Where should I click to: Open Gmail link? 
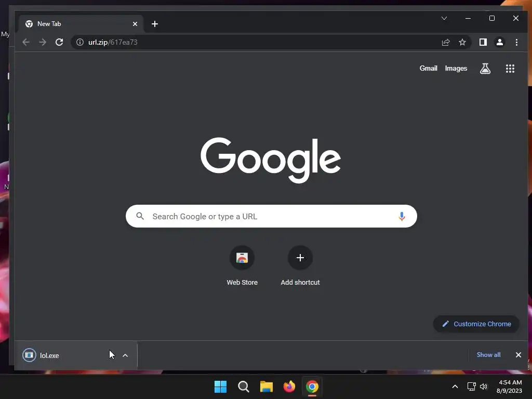coord(428,69)
